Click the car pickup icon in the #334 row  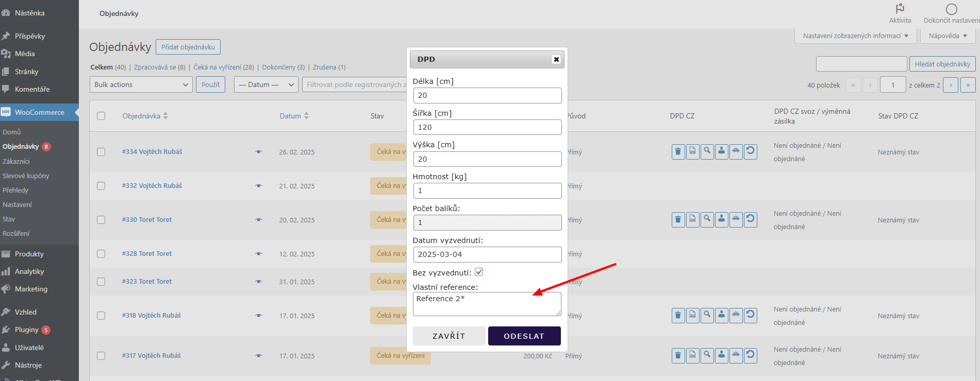point(736,152)
